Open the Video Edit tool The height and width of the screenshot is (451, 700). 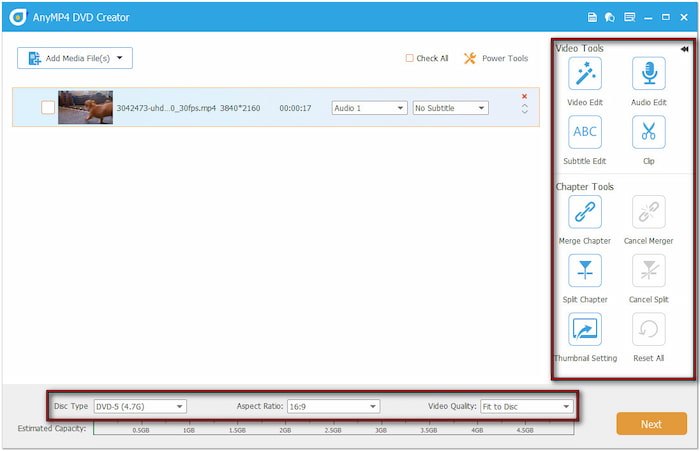point(584,74)
